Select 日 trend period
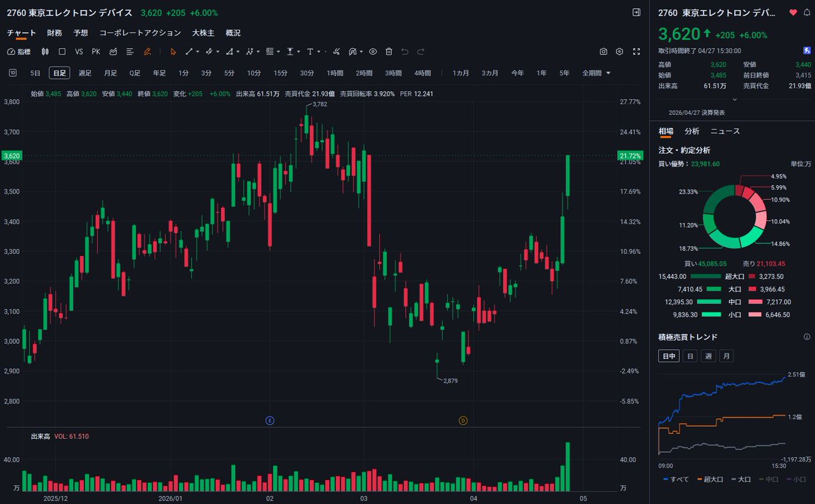The height and width of the screenshot is (504, 815). (x=690, y=356)
